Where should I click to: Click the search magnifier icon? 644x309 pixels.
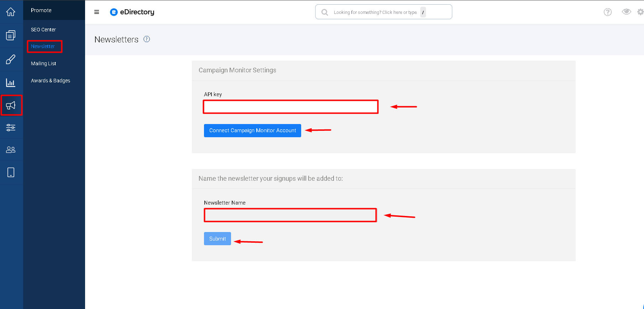(325, 12)
